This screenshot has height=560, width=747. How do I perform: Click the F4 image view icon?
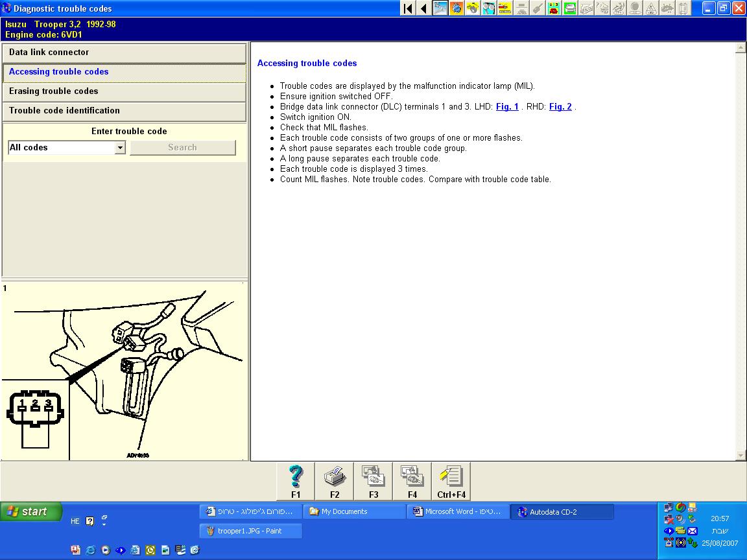coord(412,480)
